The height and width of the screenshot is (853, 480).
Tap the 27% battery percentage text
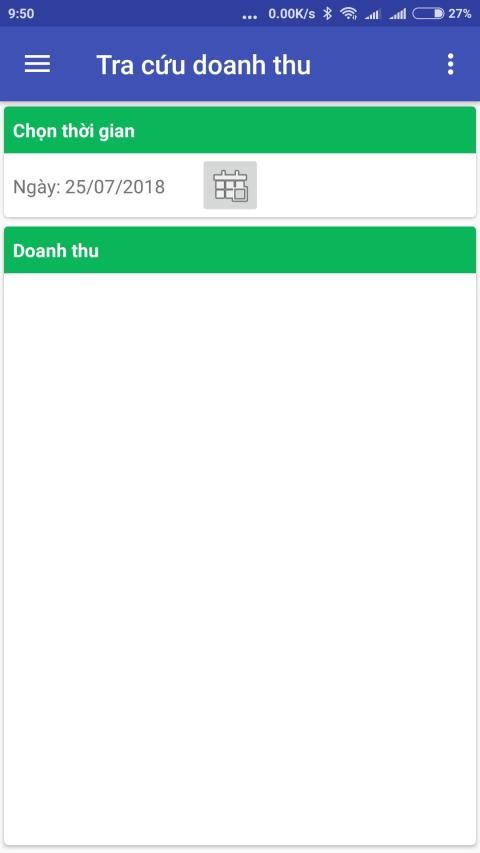coord(460,14)
